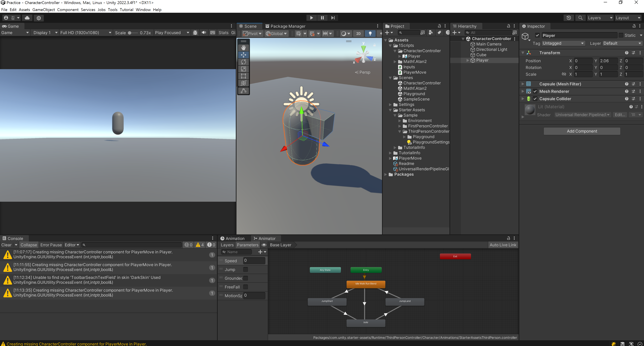Toggle 2D view mode in Scene
644x346 pixels.
tap(358, 34)
